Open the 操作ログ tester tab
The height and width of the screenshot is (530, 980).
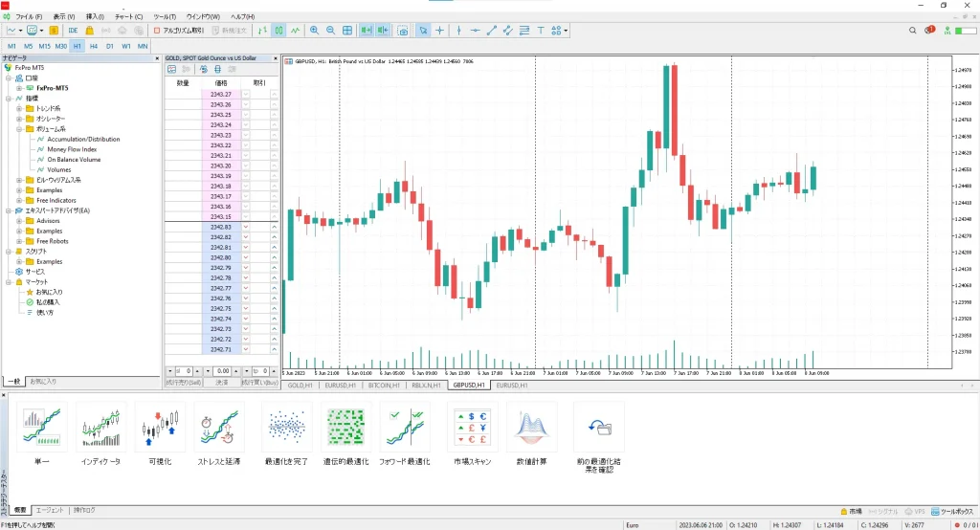click(x=84, y=511)
